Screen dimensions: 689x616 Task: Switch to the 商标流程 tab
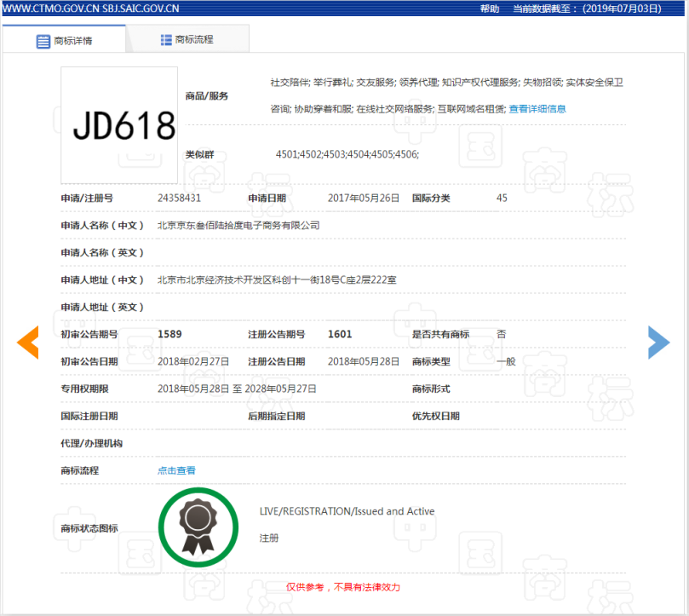point(187,39)
